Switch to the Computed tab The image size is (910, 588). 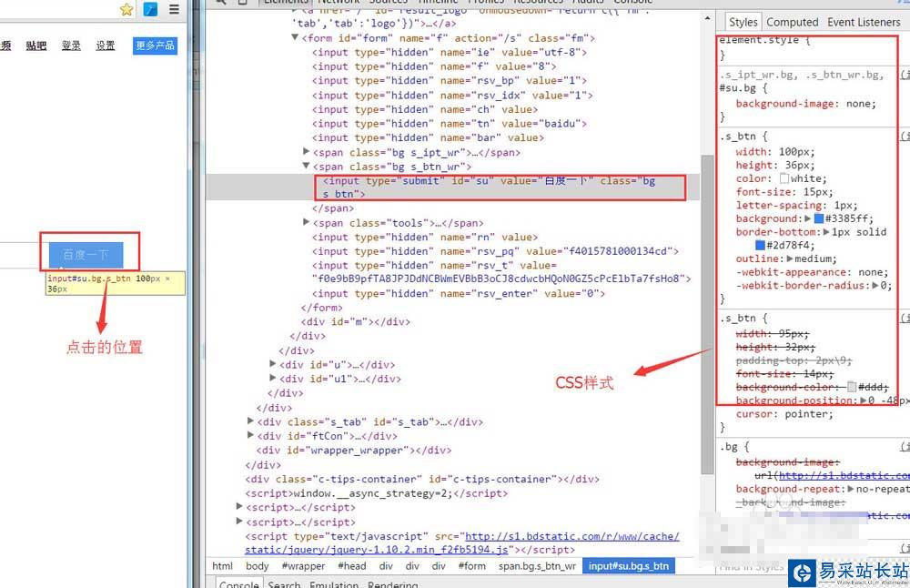(x=793, y=22)
